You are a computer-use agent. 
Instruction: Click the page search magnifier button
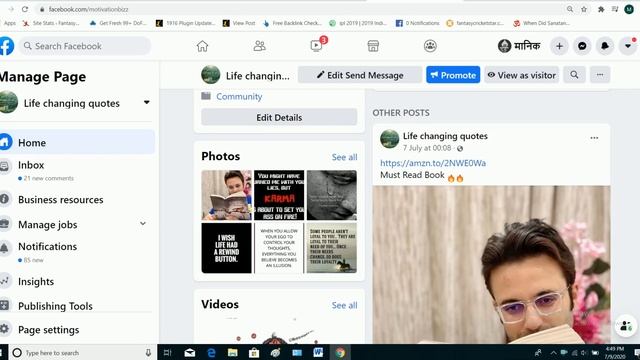(x=574, y=75)
